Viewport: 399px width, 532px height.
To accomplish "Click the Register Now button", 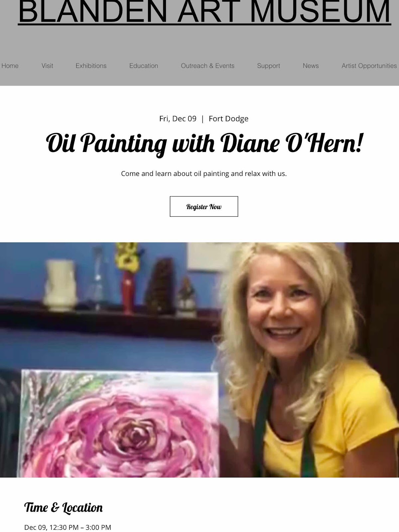I will 204,206.
